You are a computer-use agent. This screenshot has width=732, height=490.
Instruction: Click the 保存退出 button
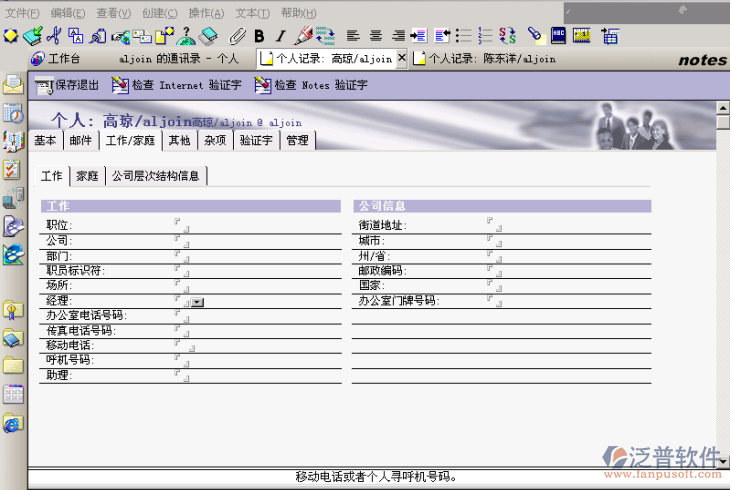point(67,85)
